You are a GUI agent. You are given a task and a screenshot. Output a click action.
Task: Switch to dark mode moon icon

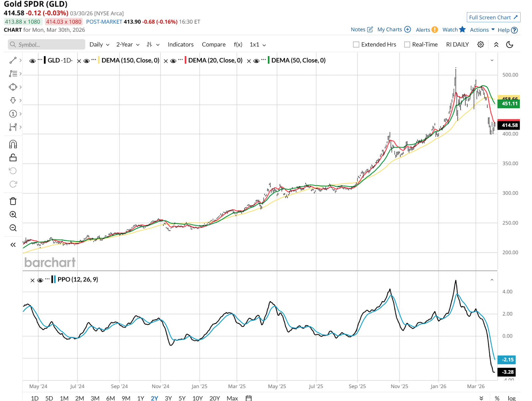pyautogui.click(x=509, y=45)
